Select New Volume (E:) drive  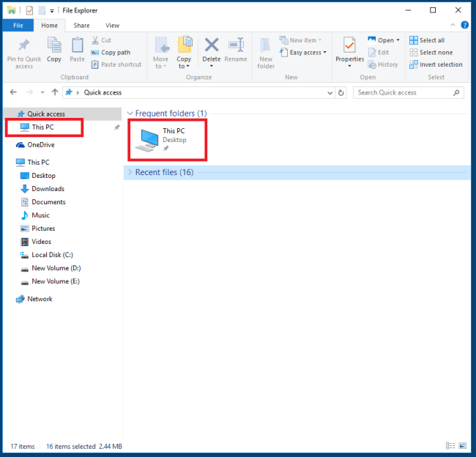tap(50, 281)
